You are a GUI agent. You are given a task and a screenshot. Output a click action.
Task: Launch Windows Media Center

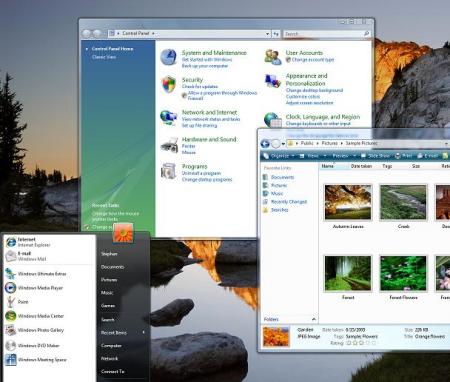point(35,316)
